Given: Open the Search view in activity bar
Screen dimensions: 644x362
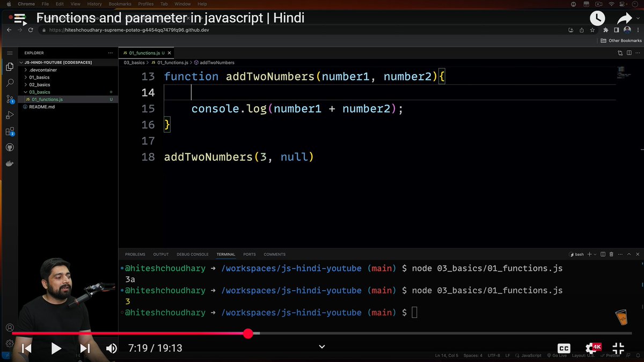Looking at the screenshot, I should 10,83.
